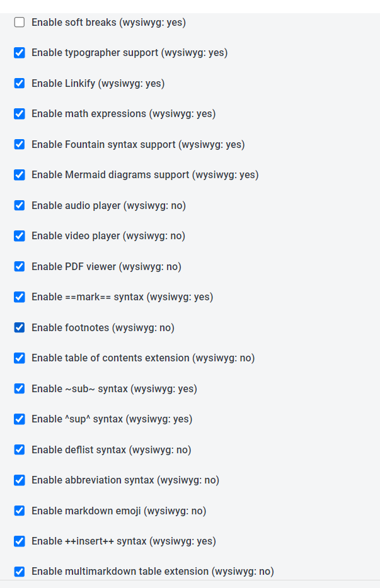The image size is (380, 588).
Task: Turn off ~sub~ syntax support
Action: point(20,388)
